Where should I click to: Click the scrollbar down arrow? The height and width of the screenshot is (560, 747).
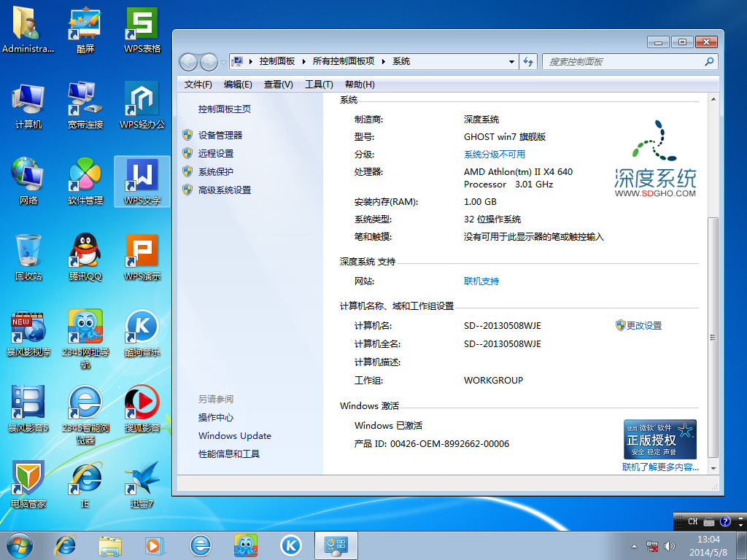pos(713,469)
